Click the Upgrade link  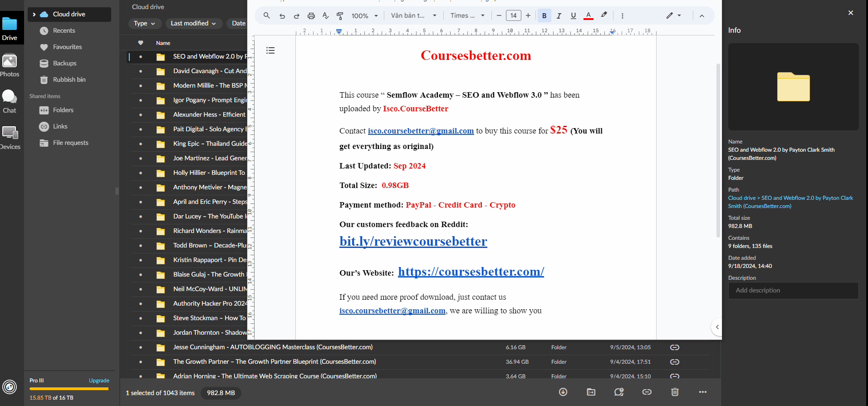point(99,381)
